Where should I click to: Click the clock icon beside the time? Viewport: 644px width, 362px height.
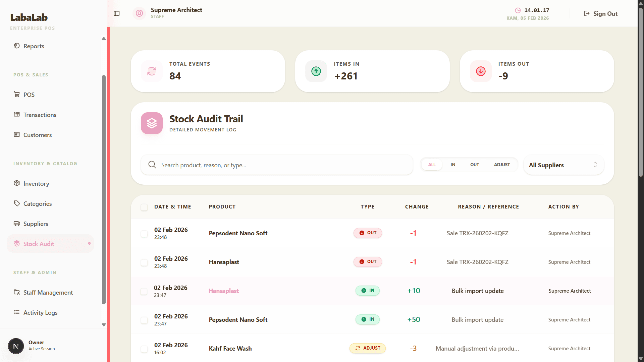[x=518, y=10]
